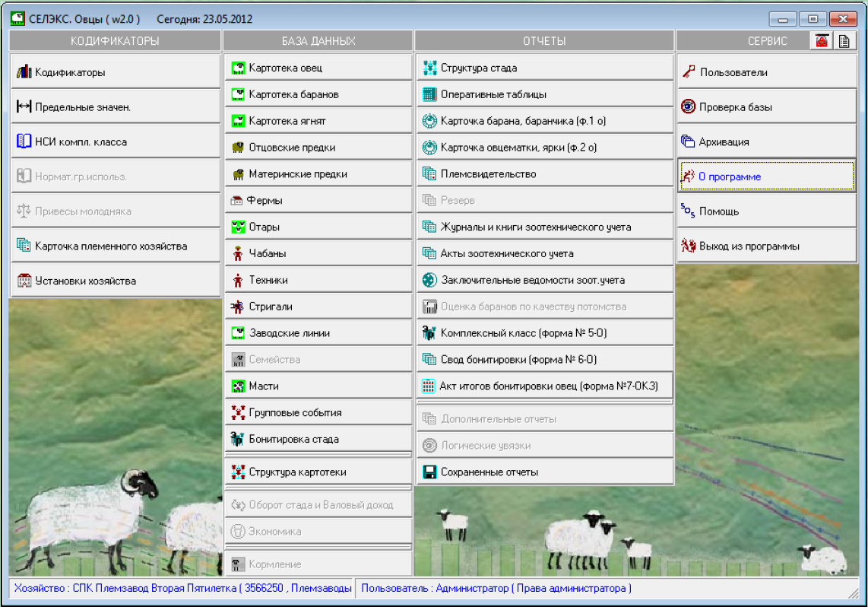Click Выход из программы

coord(767,246)
